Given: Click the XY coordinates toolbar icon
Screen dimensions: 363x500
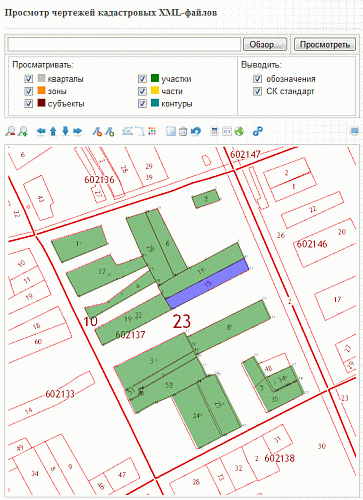Looking at the screenshot, I should (x=227, y=131).
